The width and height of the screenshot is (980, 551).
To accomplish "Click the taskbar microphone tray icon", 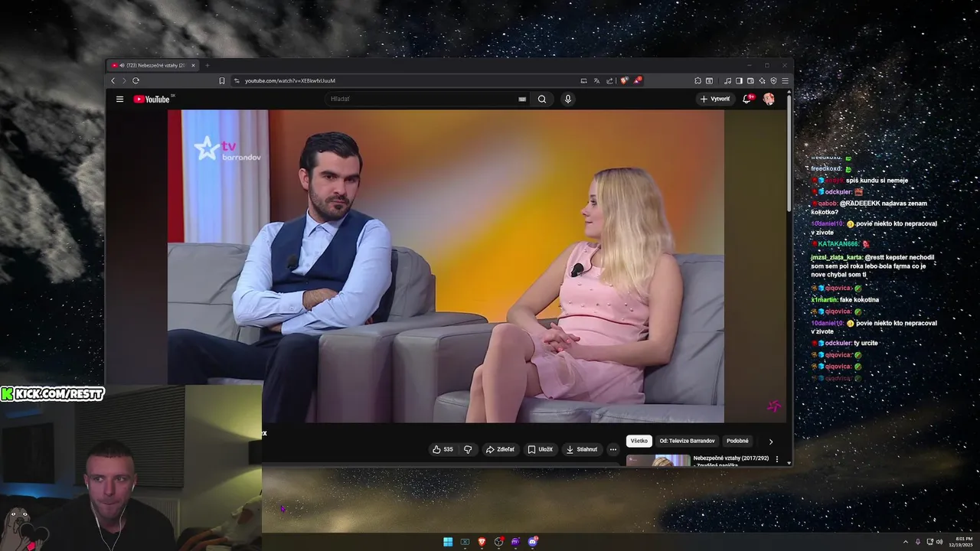I will tap(918, 542).
